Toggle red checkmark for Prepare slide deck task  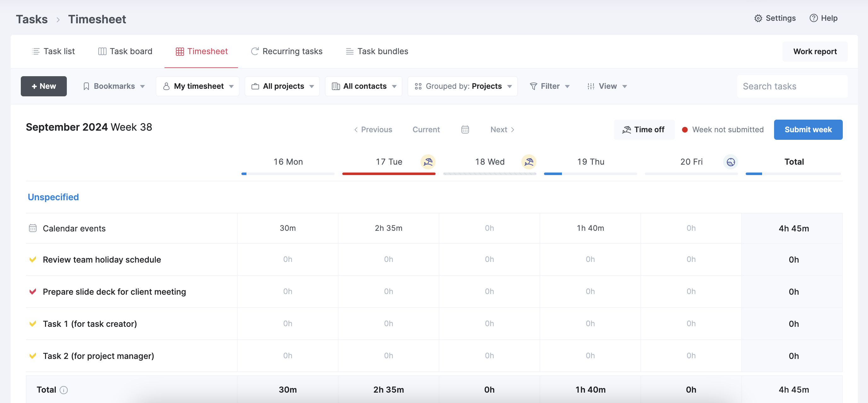(33, 292)
